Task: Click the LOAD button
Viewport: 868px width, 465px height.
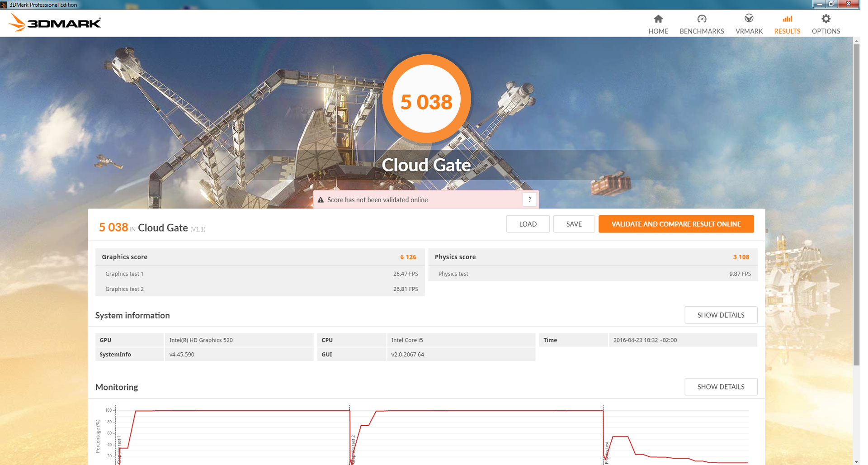Action: pyautogui.click(x=528, y=224)
